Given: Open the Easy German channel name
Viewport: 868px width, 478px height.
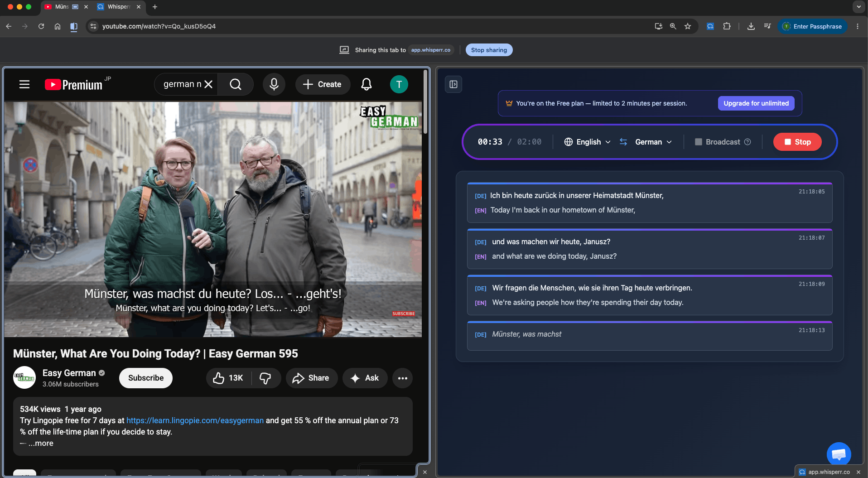Looking at the screenshot, I should [69, 373].
